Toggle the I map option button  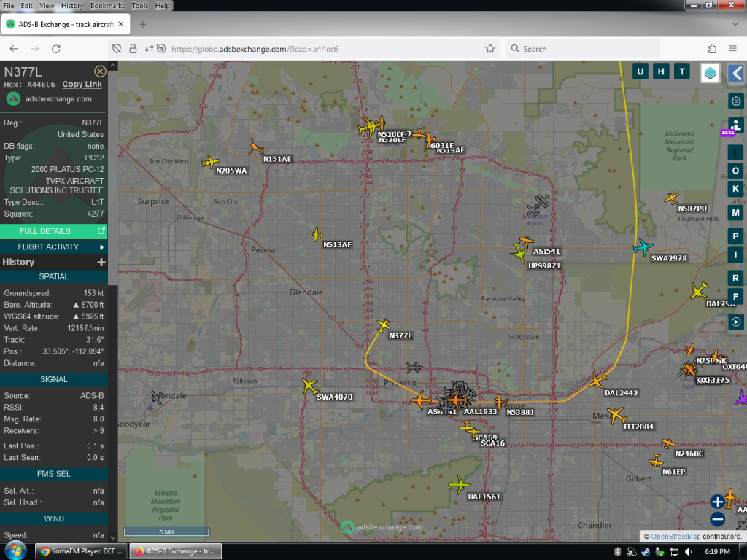[x=735, y=254]
